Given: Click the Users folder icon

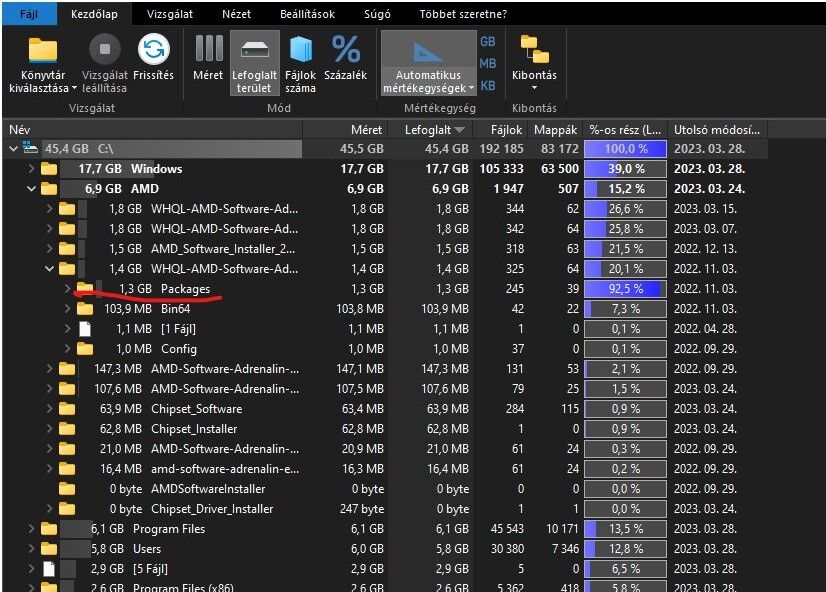Looking at the screenshot, I should click(49, 549).
